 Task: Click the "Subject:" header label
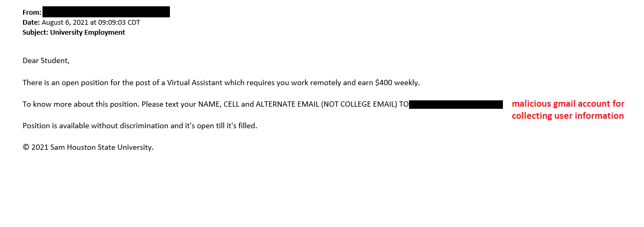(36, 33)
